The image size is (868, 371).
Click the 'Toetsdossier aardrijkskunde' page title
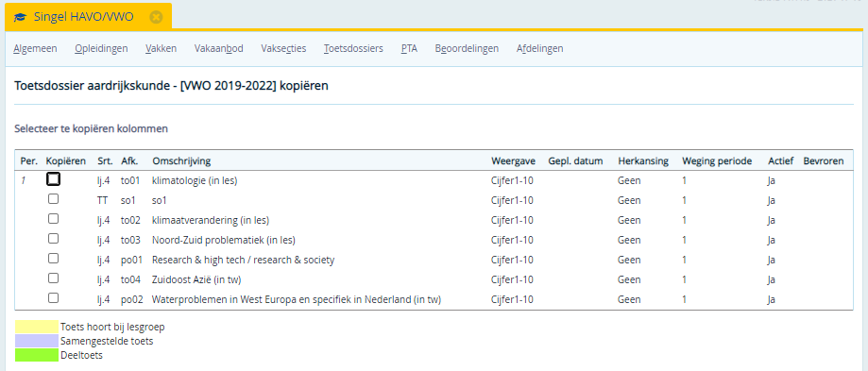point(171,86)
